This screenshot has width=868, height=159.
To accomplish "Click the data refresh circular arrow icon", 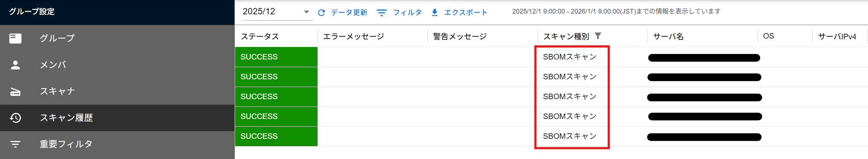I will click(x=322, y=12).
